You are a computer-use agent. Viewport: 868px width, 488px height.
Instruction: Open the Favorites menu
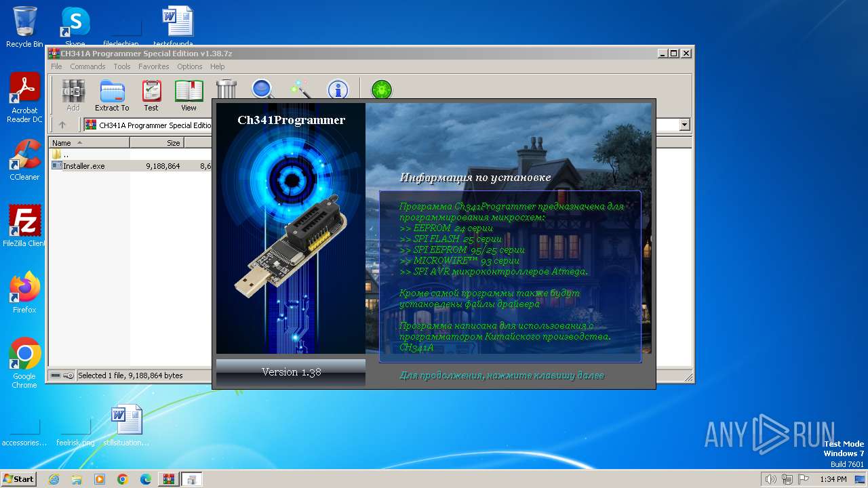154,66
